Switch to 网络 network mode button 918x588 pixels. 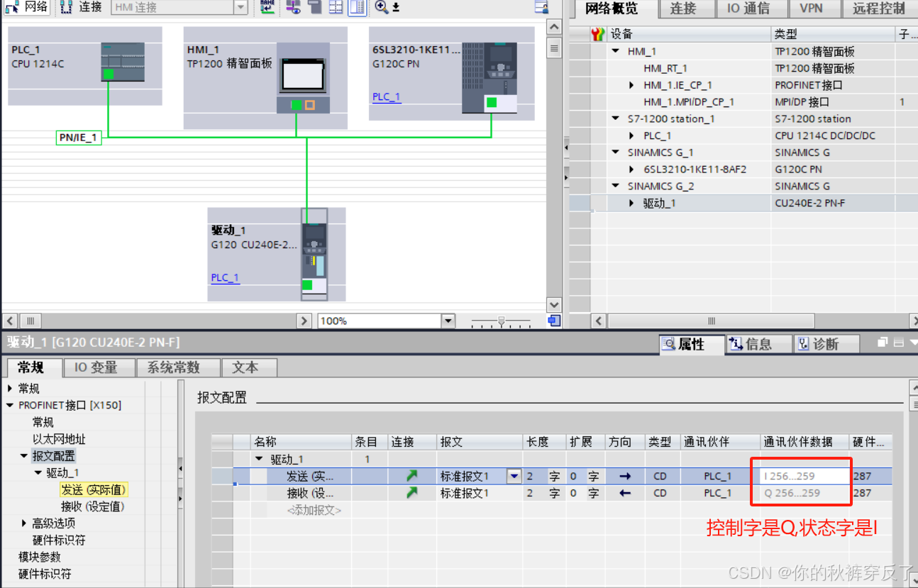pos(27,7)
